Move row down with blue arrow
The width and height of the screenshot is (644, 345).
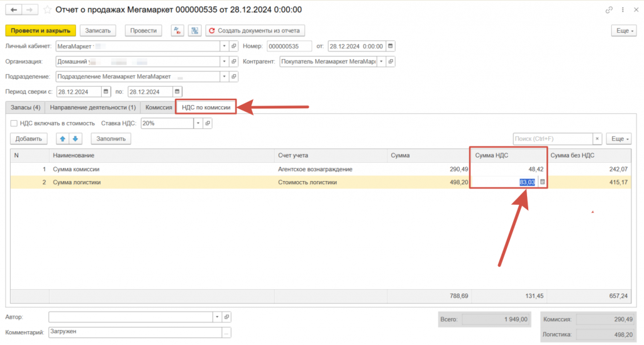[x=75, y=139]
